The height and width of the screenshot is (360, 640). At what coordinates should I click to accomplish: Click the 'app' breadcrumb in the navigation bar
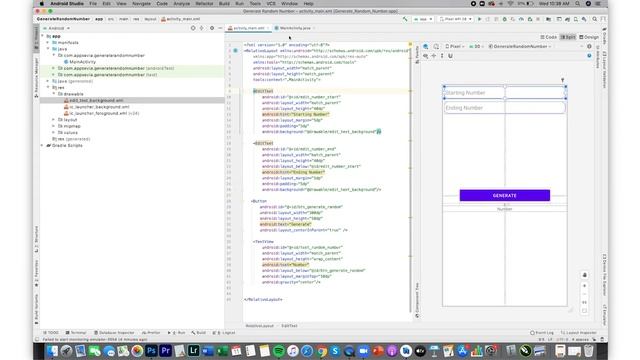click(x=99, y=19)
